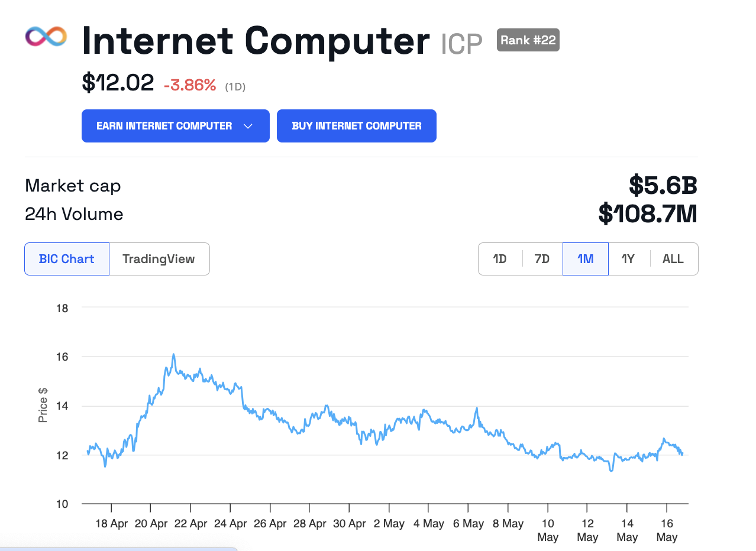Image resolution: width=756 pixels, height=551 pixels.
Task: Click the 16 May date label on axis
Action: click(667, 530)
